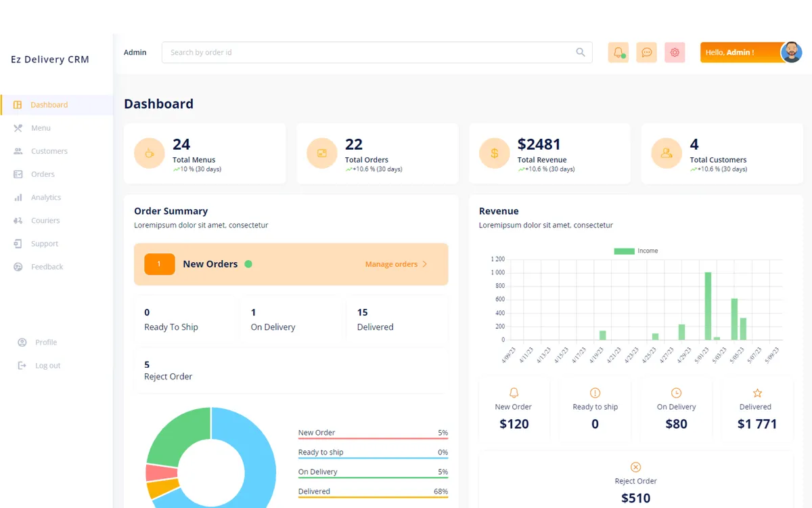
Task: Click the Menu fork-and-knife icon
Action: point(18,128)
